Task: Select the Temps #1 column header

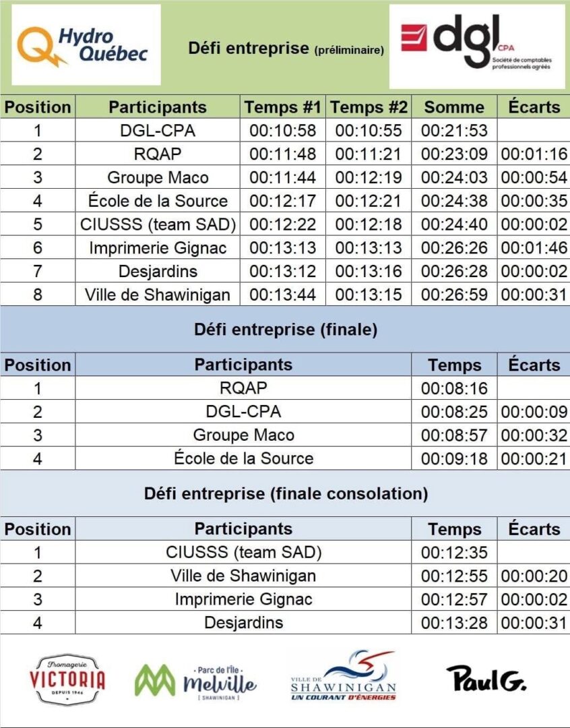Action: (x=283, y=107)
